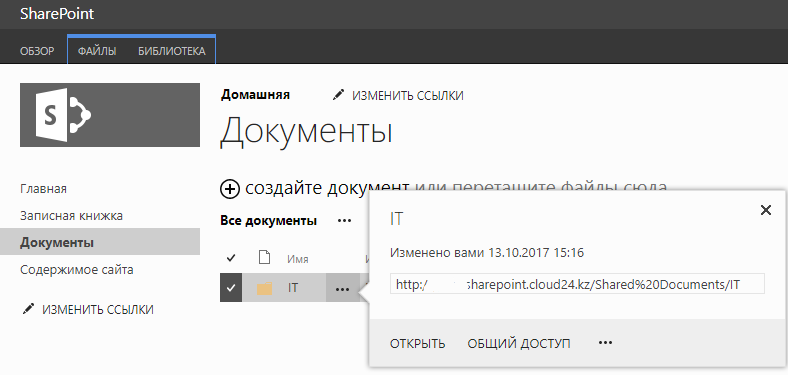Viewport: 788px width, 375px height.
Task: Click the folder URL text field
Action: pos(577,284)
